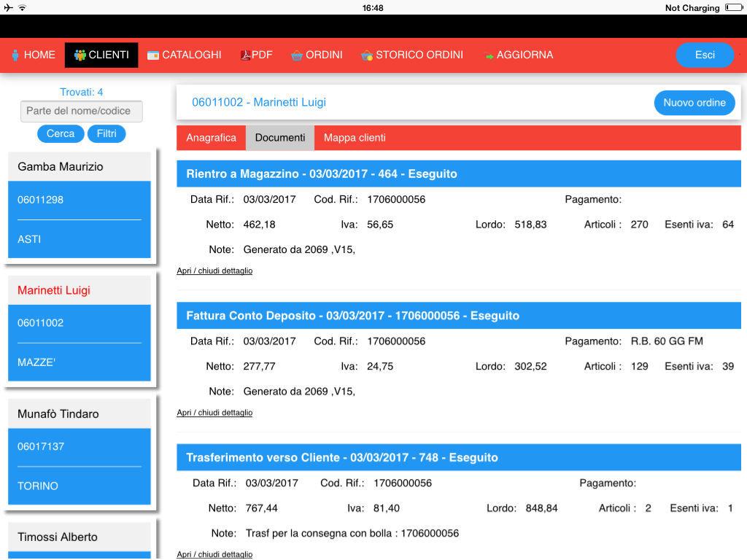
Task: Switch to the Documenti tab
Action: (279, 138)
